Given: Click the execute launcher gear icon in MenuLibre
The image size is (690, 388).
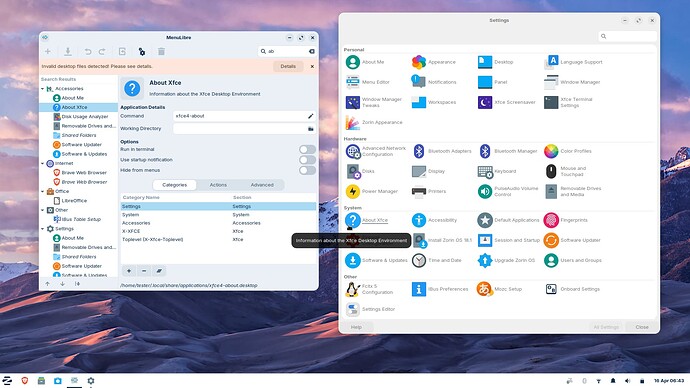Looking at the screenshot, I should pos(142,51).
